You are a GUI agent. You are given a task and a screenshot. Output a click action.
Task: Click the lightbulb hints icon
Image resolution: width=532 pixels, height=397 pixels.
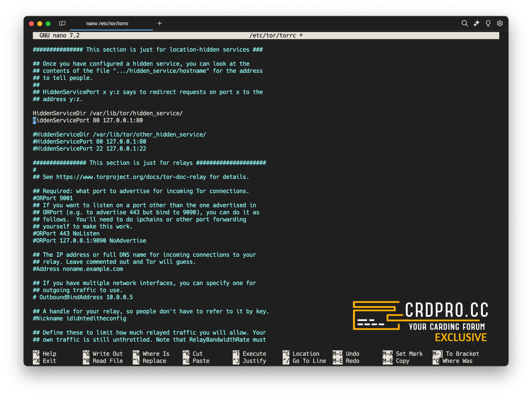pyautogui.click(x=488, y=24)
